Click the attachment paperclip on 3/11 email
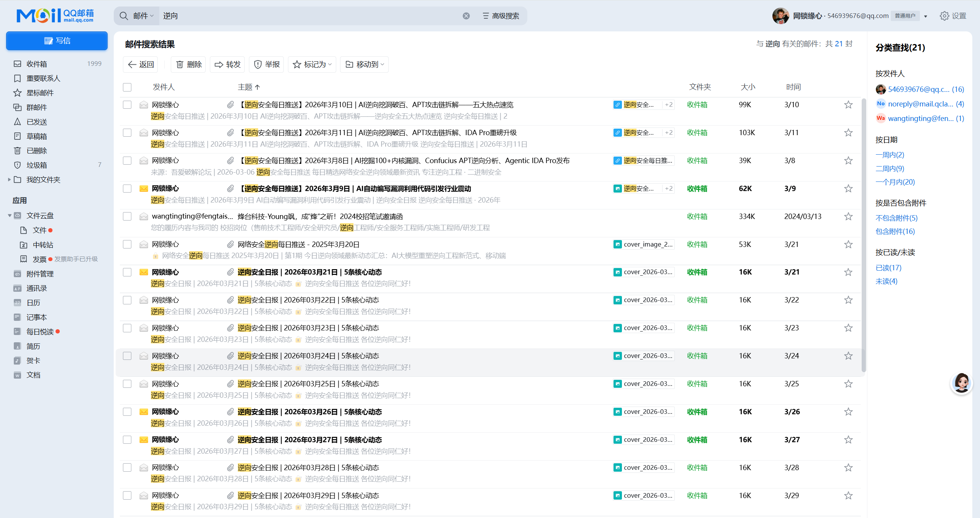This screenshot has width=980, height=518. pyautogui.click(x=230, y=132)
